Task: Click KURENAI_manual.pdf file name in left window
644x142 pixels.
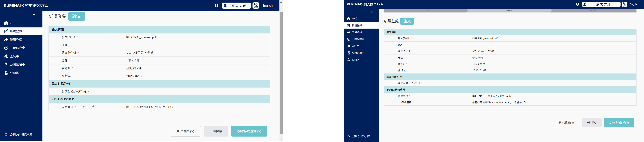Action: click(x=141, y=37)
